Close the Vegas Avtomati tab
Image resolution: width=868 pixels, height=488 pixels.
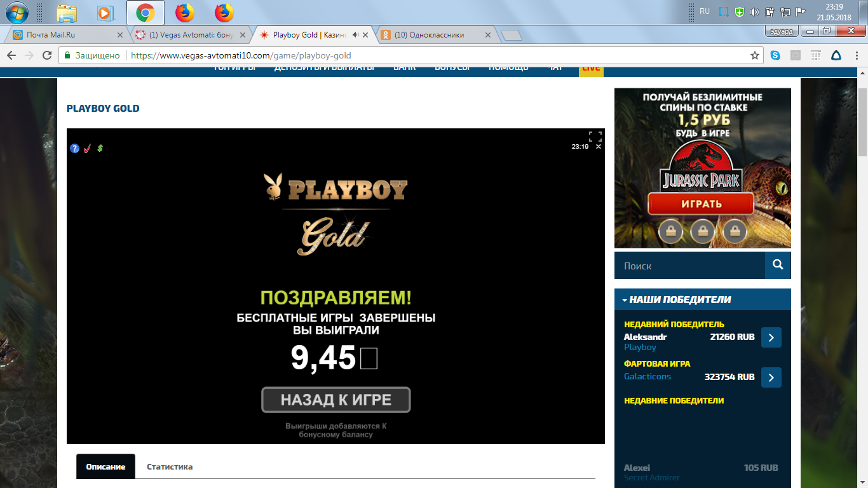click(x=243, y=35)
